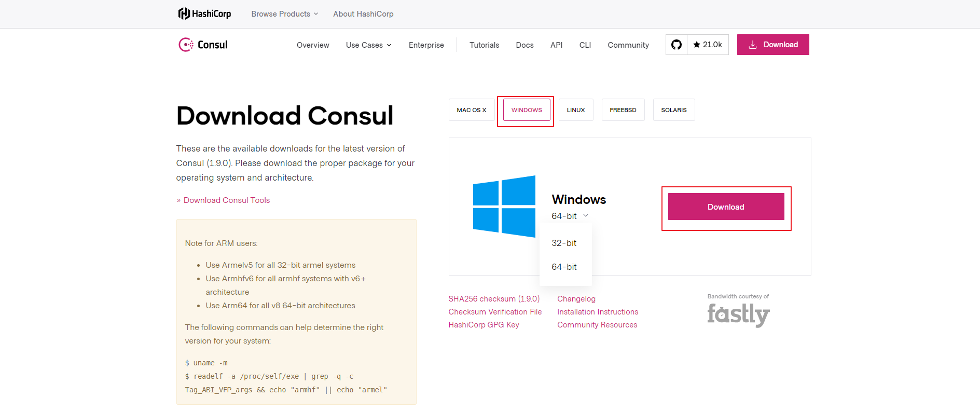Click the Consul logo
This screenshot has width=980, height=411.
click(x=203, y=45)
